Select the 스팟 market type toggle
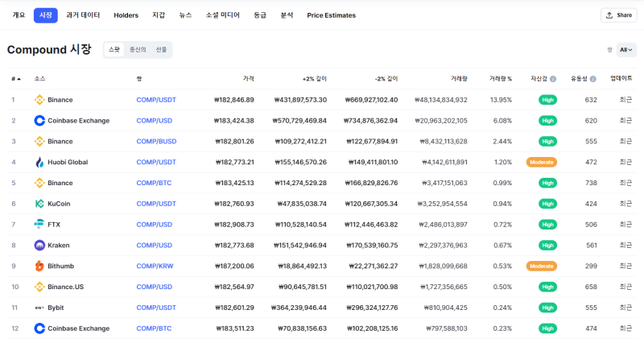Viewport: 644px width, 339px height. click(114, 50)
